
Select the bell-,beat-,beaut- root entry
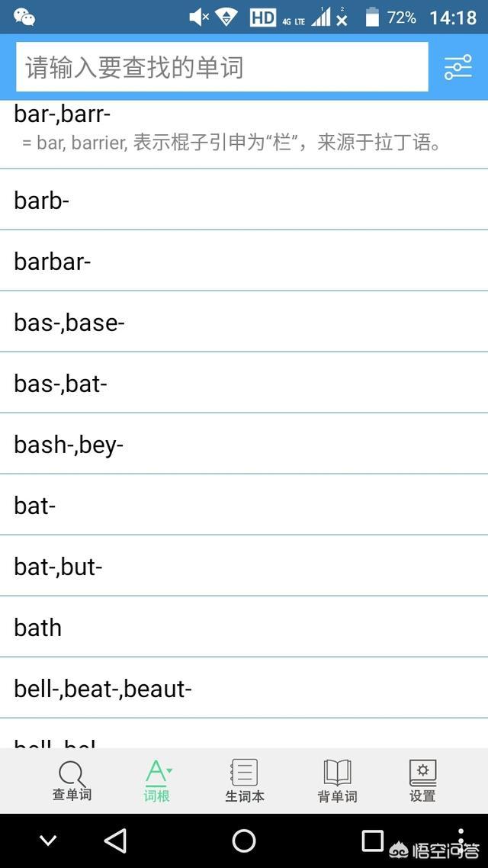244,688
